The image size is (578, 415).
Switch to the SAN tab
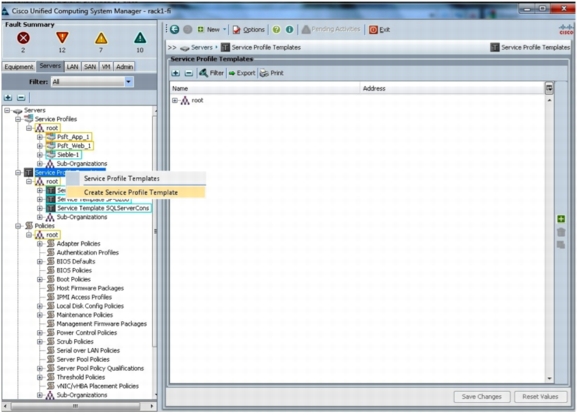(90, 67)
